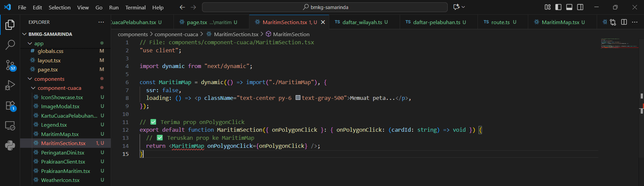This screenshot has height=186, width=644.
Task: Collapse the component-cuaca folder
Action: [59, 88]
